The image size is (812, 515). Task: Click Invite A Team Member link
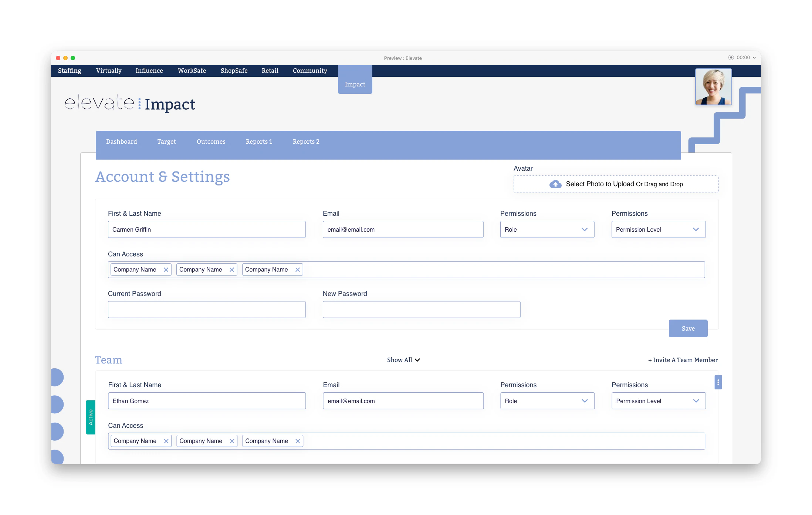[x=683, y=360]
